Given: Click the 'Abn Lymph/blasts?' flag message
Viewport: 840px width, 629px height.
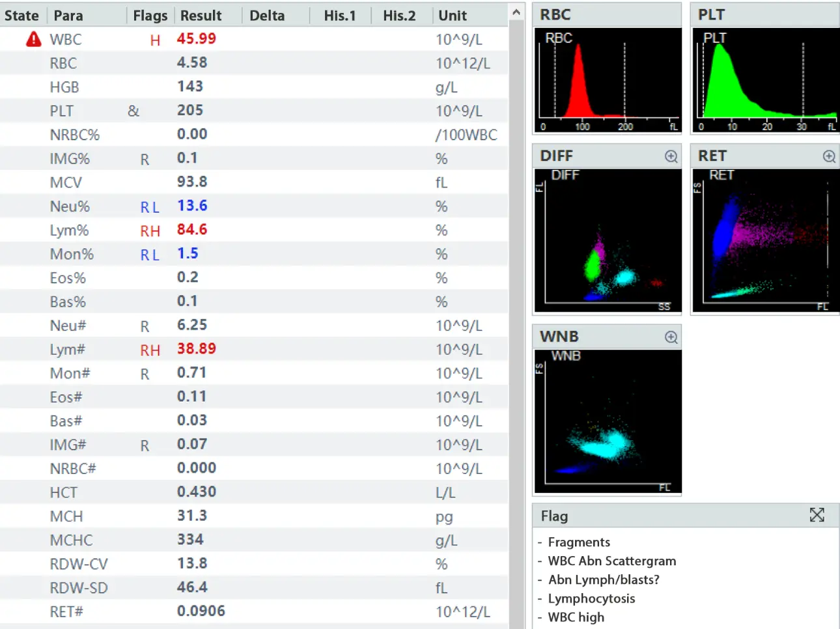Looking at the screenshot, I should [603, 580].
